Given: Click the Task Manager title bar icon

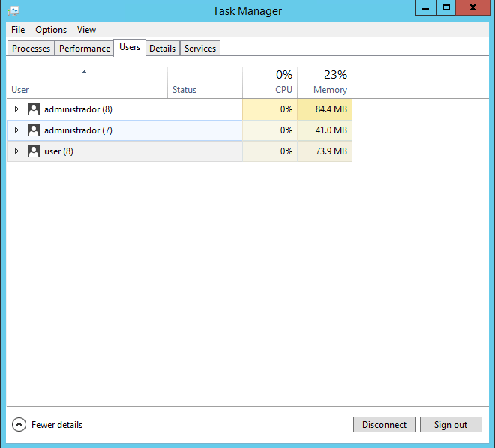Looking at the screenshot, I should pyautogui.click(x=13, y=11).
